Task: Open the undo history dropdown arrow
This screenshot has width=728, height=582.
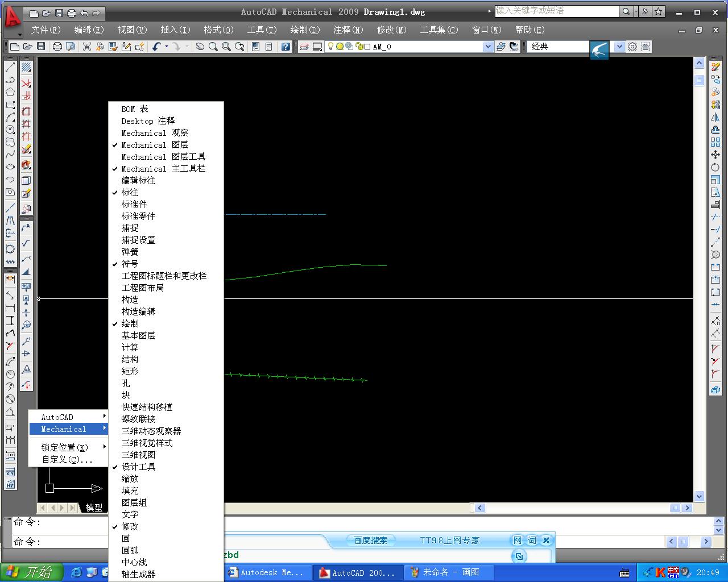Action: [x=167, y=47]
